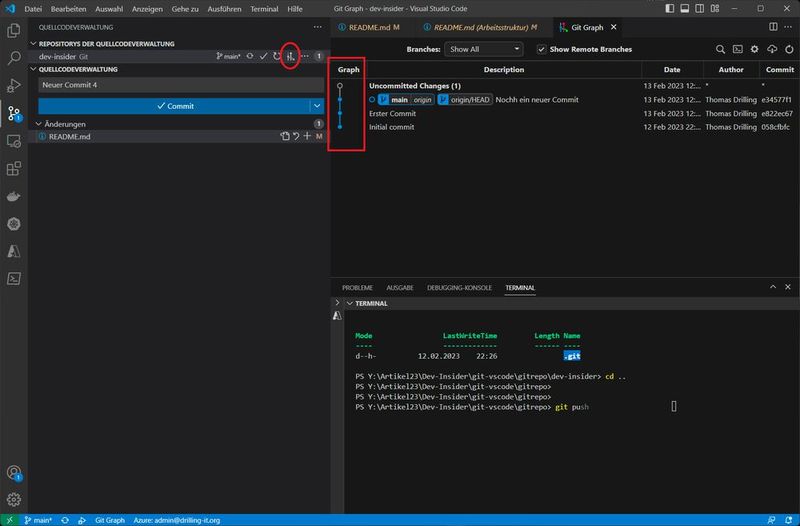Open the Commit button dropdown arrow
Image resolution: width=800 pixels, height=526 pixels.
point(317,106)
